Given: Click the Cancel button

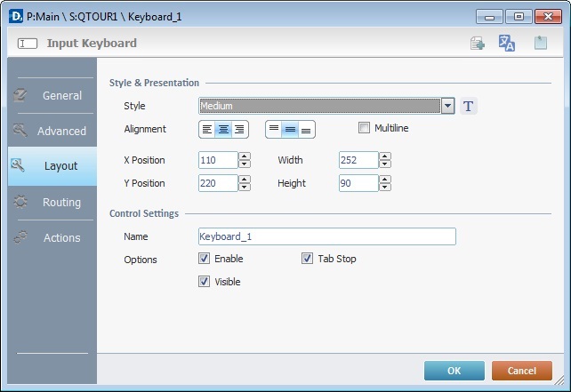Looking at the screenshot, I should point(522,371).
